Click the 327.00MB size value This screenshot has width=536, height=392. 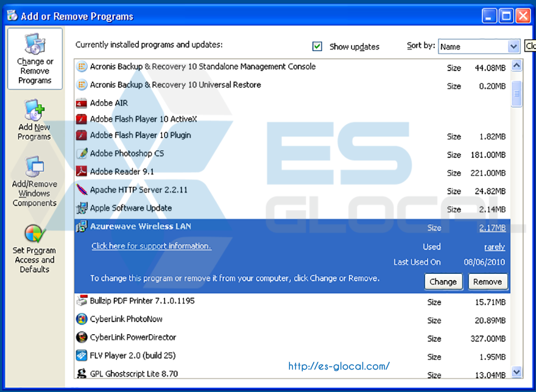[x=488, y=338]
